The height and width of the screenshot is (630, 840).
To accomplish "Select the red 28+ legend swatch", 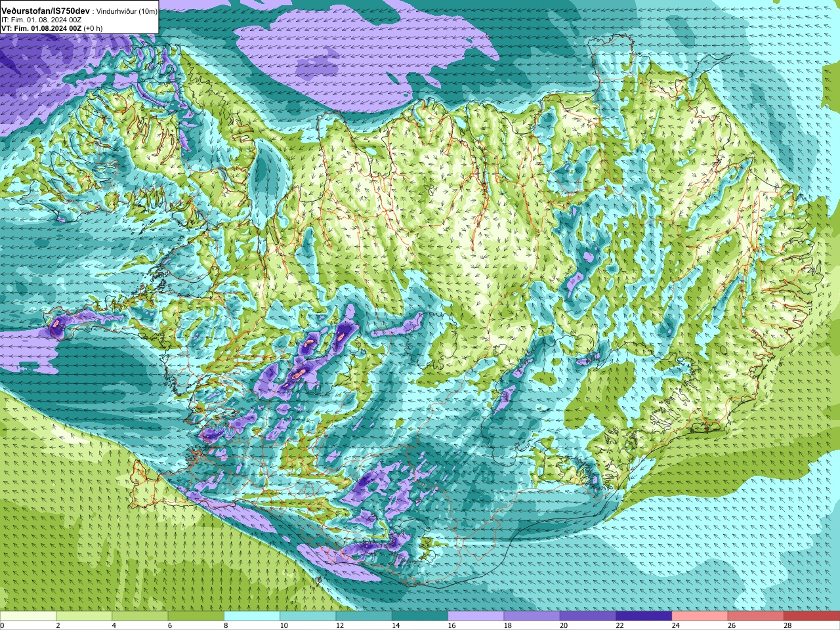I will pos(812,616).
